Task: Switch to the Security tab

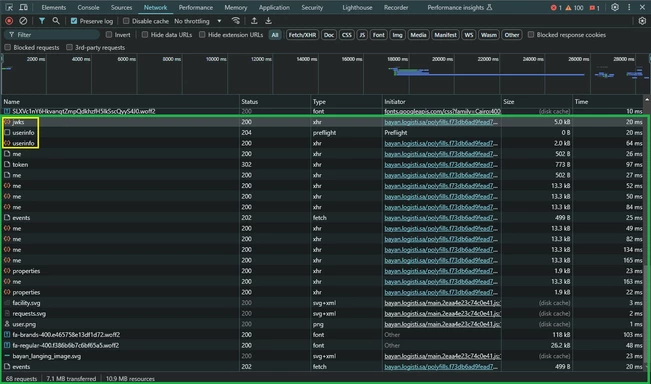Action: [312, 7]
